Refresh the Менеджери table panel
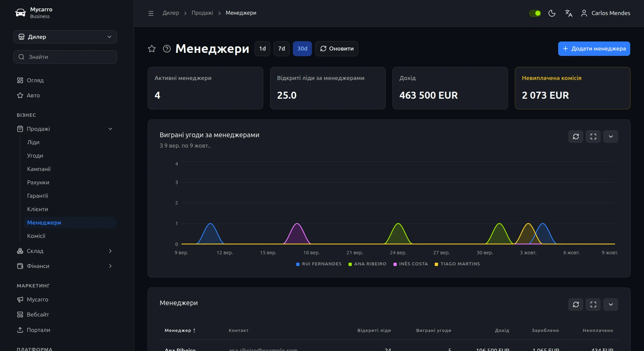This screenshot has width=644, height=351. pos(576,304)
